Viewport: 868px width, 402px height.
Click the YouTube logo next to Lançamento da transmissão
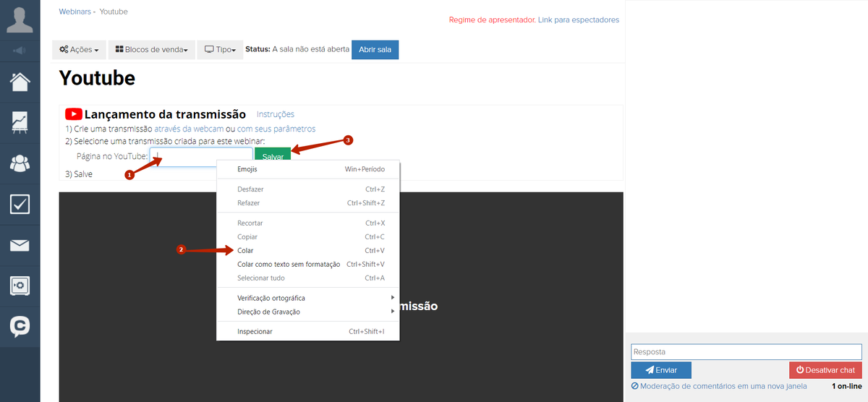74,114
